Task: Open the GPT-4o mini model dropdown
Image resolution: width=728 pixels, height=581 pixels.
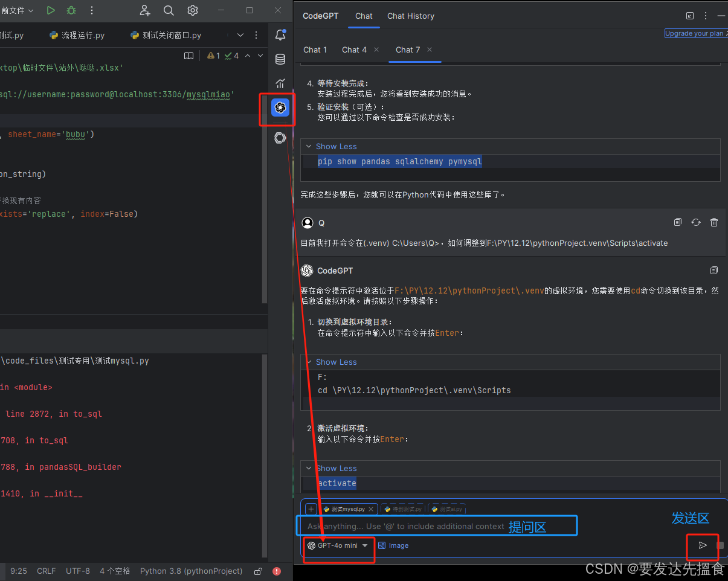Action: click(338, 545)
